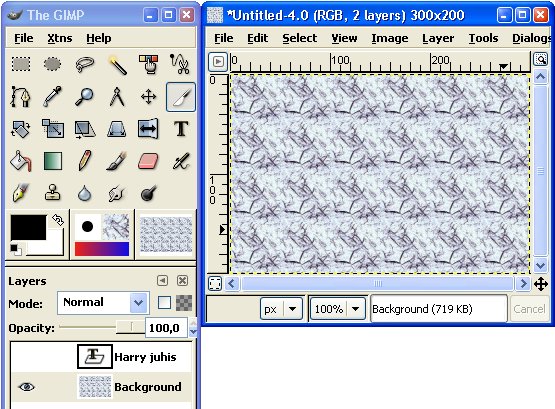Open the layer Mode dropdown
The width and height of the screenshot is (555, 409).
coord(103,303)
